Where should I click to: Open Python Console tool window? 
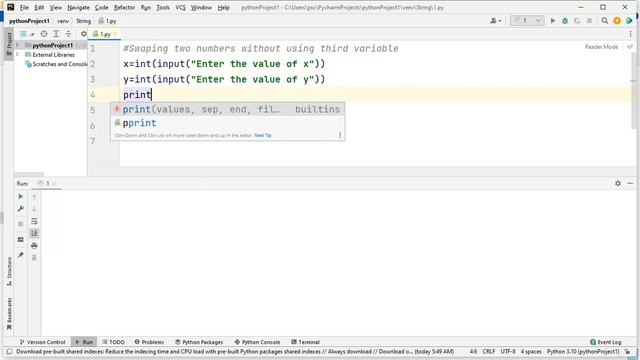(257, 342)
